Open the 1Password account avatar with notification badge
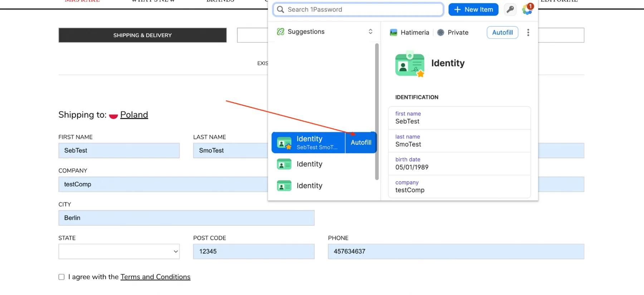 527,9
